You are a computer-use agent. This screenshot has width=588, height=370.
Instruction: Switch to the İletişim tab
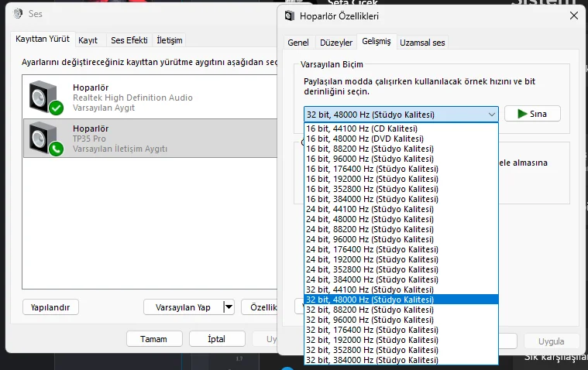170,40
